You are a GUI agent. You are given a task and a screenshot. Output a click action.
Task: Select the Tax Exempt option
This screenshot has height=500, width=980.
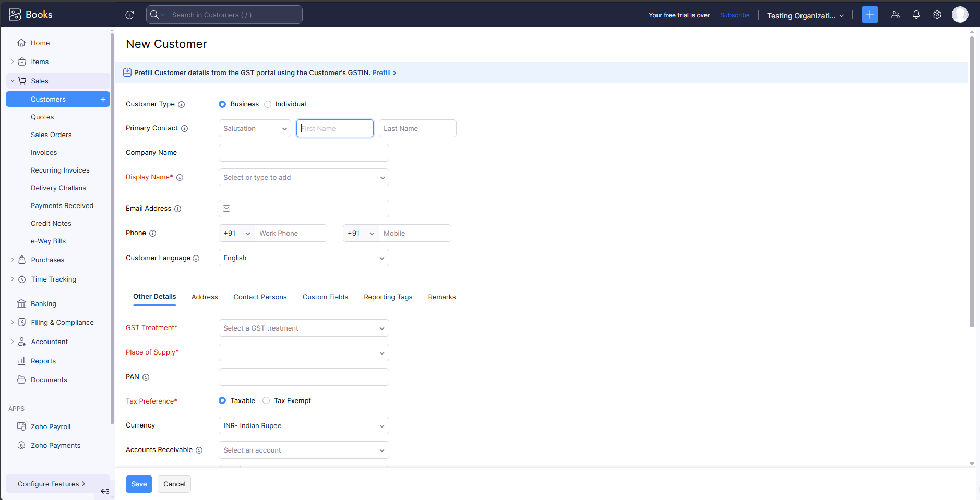[266, 400]
